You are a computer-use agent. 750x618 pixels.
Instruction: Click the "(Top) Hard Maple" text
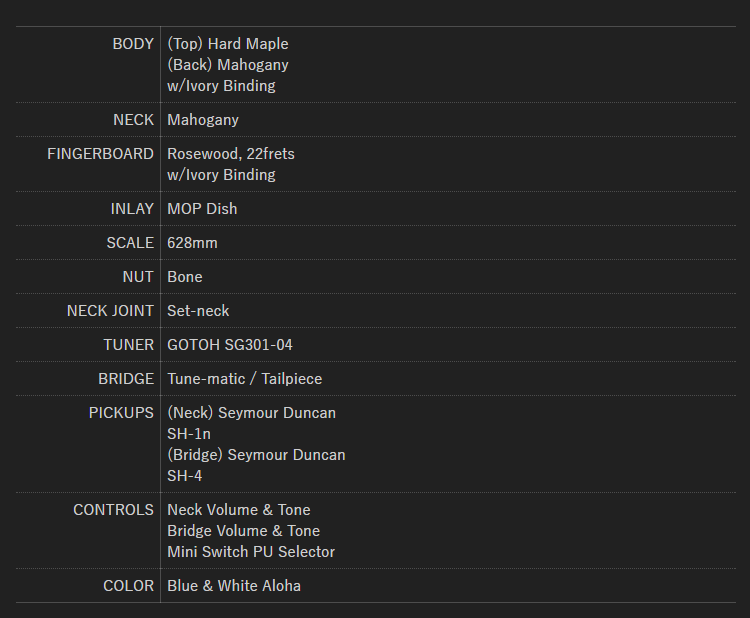pos(227,44)
